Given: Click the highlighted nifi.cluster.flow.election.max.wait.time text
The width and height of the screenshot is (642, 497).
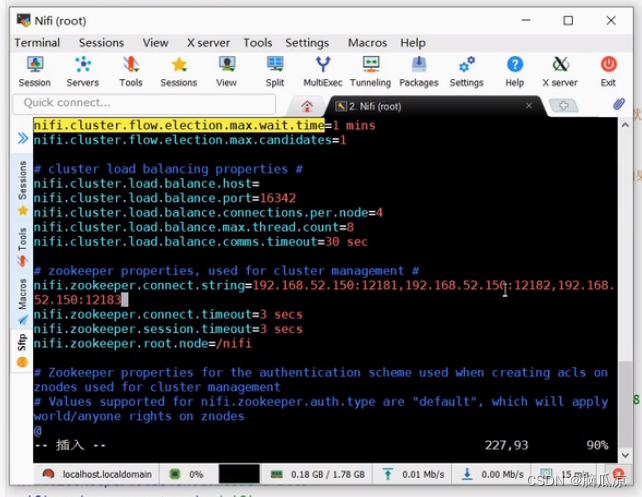Looking at the screenshot, I should (x=179, y=125).
